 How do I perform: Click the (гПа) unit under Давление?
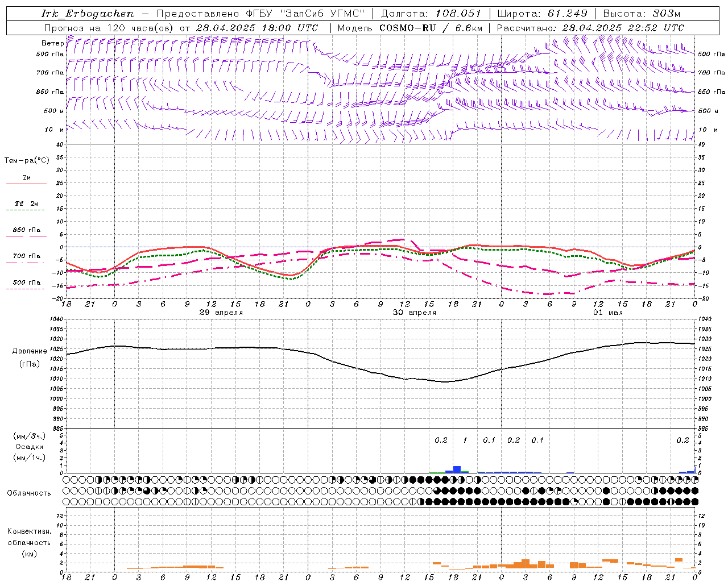click(30, 364)
